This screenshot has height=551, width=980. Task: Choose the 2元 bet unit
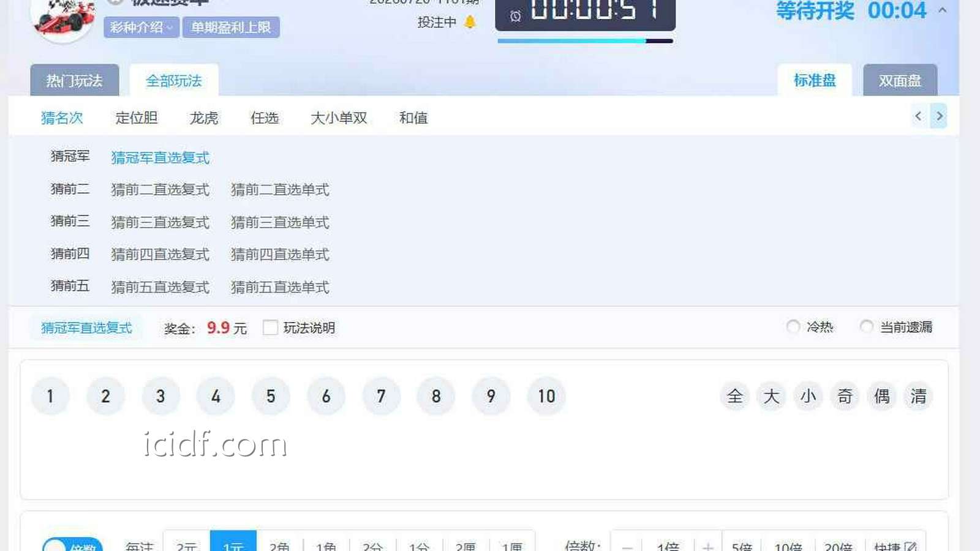click(187, 541)
